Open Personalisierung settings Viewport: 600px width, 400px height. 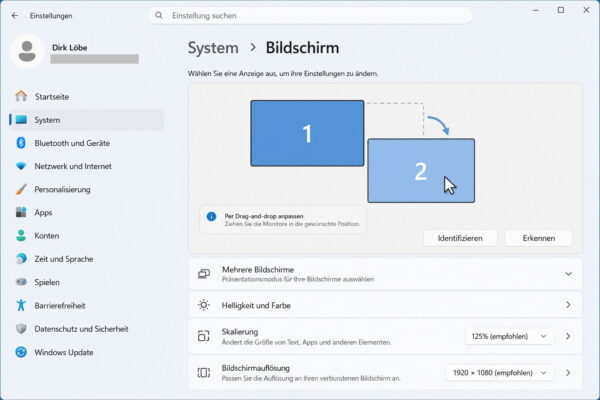(87, 189)
